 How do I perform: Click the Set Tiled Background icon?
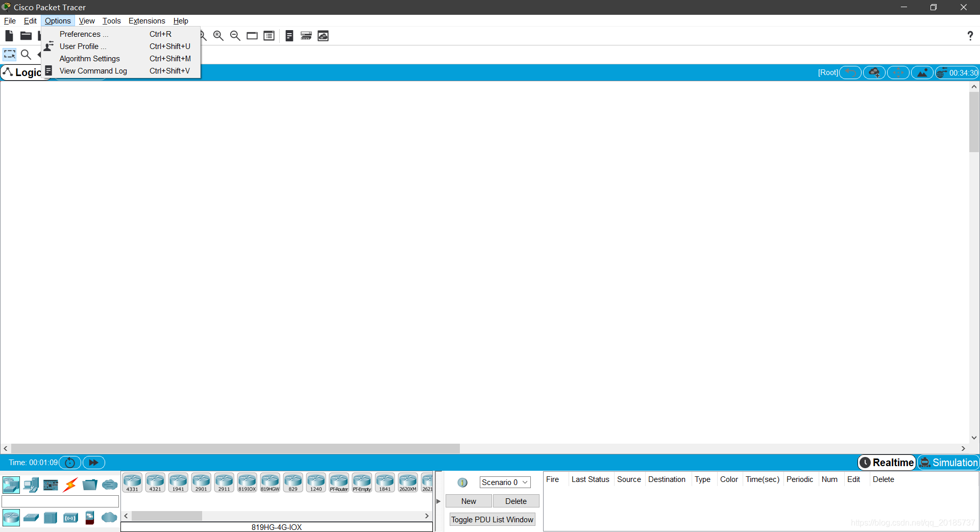(x=922, y=72)
